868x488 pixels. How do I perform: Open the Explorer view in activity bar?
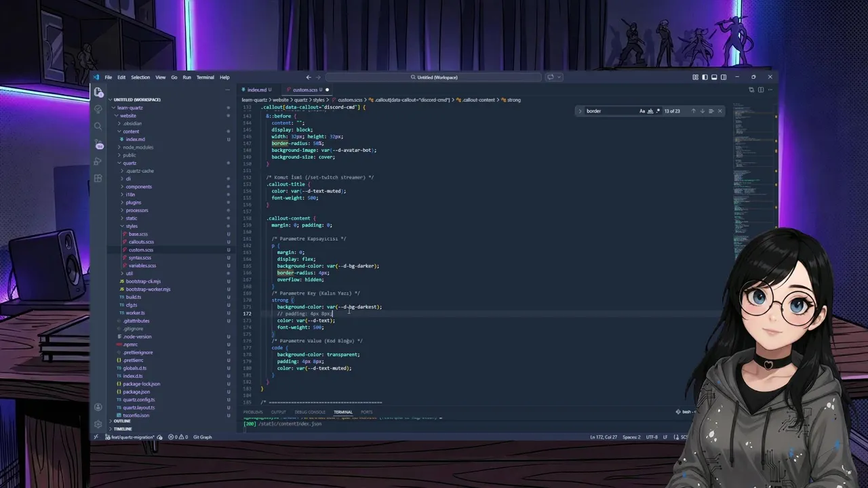click(x=98, y=92)
